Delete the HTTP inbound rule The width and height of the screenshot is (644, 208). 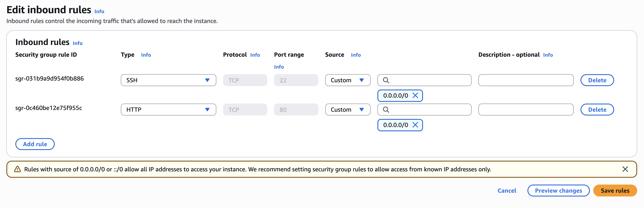pos(597,110)
